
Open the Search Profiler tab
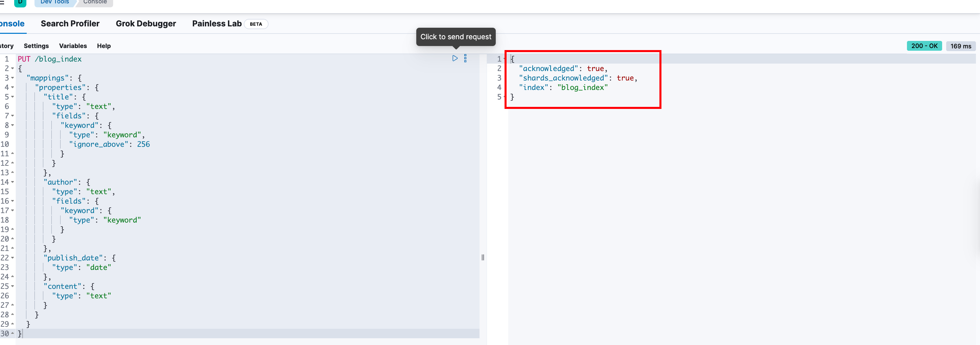click(x=70, y=24)
